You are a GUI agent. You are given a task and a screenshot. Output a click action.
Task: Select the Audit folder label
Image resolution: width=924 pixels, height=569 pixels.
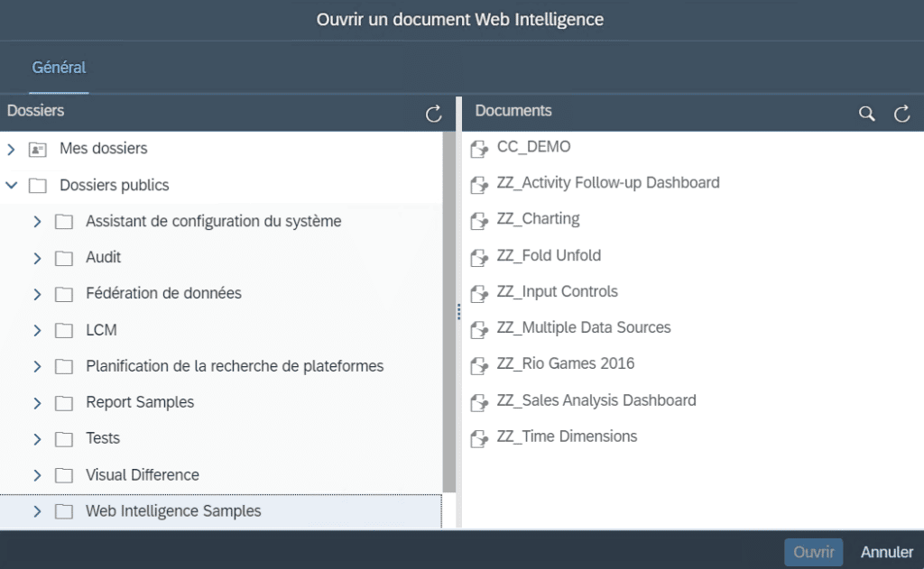[103, 257]
